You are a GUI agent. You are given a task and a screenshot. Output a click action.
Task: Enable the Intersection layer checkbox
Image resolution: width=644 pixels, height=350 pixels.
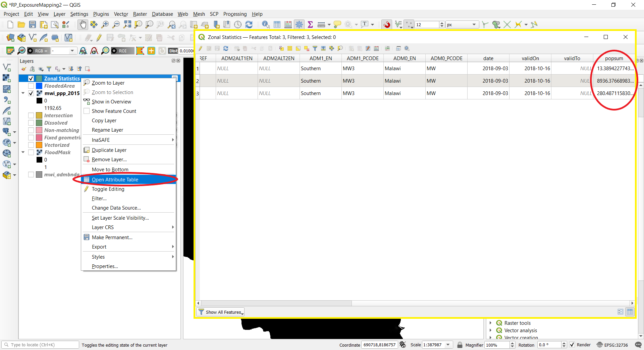[x=31, y=115]
